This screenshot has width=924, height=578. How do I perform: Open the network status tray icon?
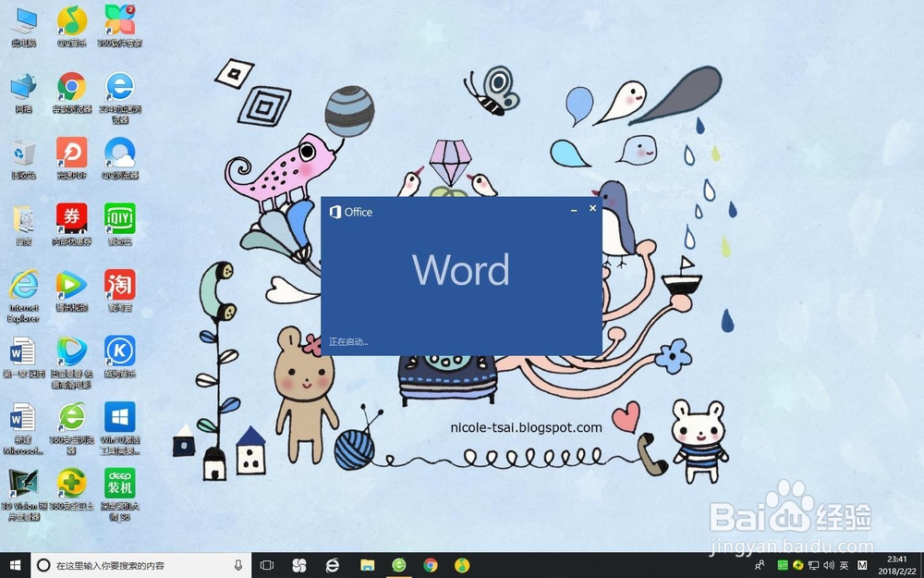click(x=814, y=566)
